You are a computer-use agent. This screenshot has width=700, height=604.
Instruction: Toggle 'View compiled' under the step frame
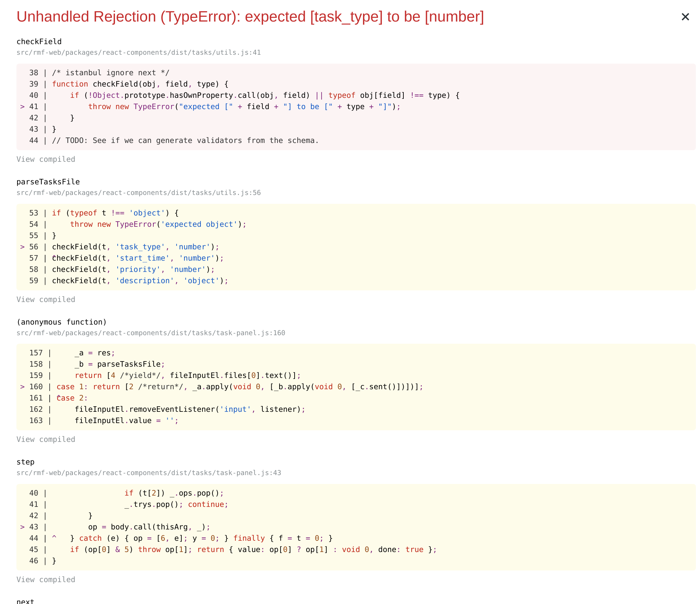point(46,579)
